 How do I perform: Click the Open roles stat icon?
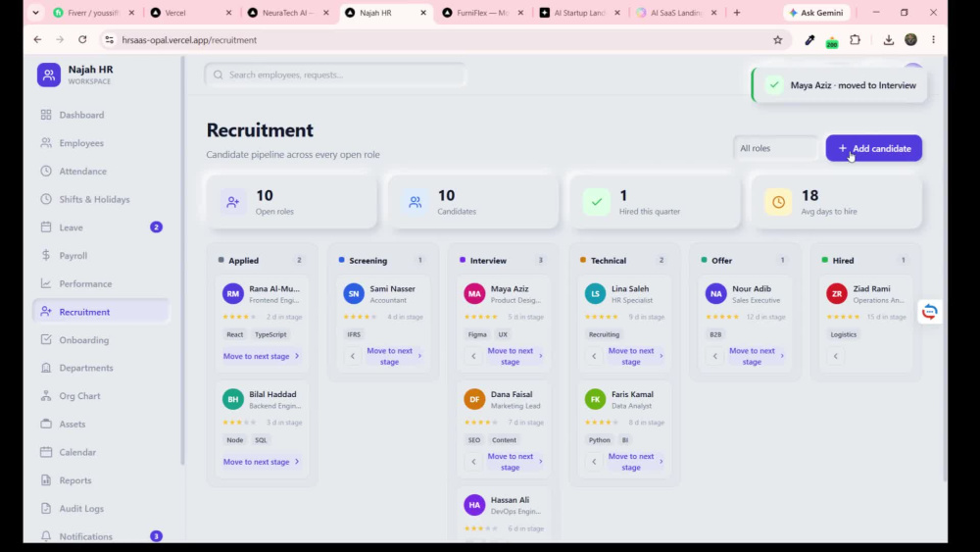click(x=232, y=202)
